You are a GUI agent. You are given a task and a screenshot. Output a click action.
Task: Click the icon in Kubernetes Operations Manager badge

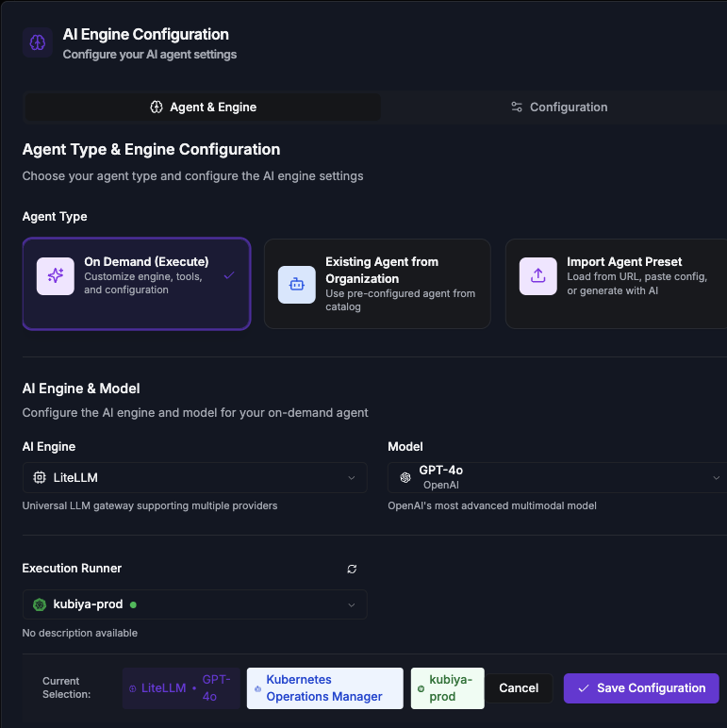pos(257,689)
